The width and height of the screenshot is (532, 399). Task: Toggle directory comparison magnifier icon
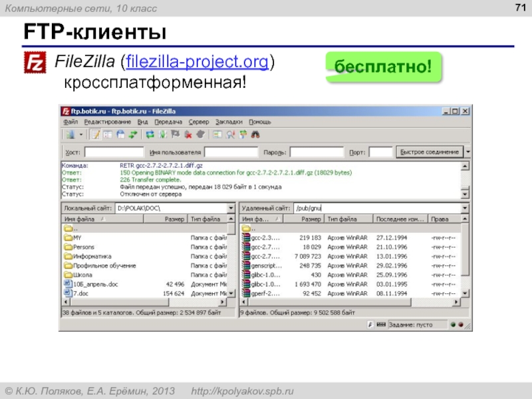click(x=230, y=135)
